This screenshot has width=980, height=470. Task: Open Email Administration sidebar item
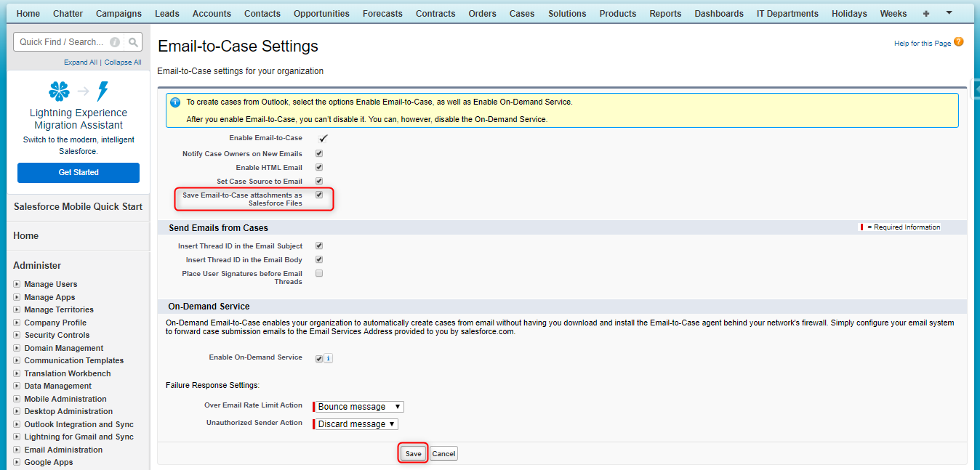pyautogui.click(x=63, y=450)
